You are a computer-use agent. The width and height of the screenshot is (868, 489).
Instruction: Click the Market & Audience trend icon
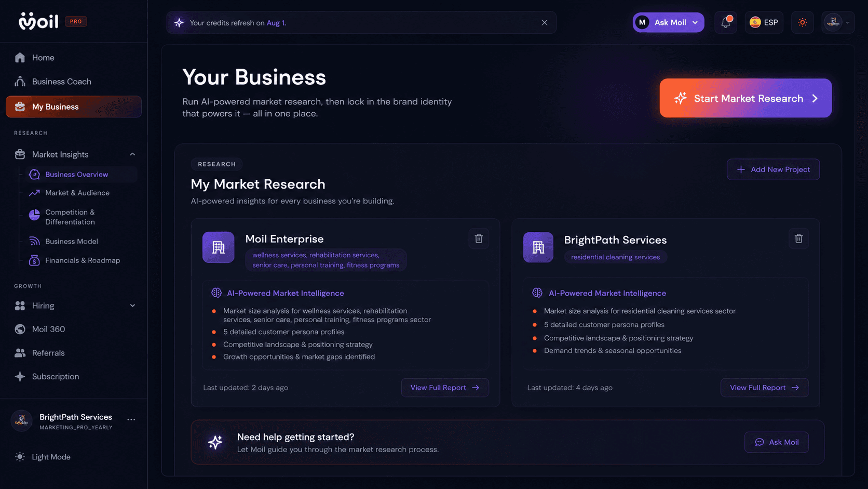(34, 193)
